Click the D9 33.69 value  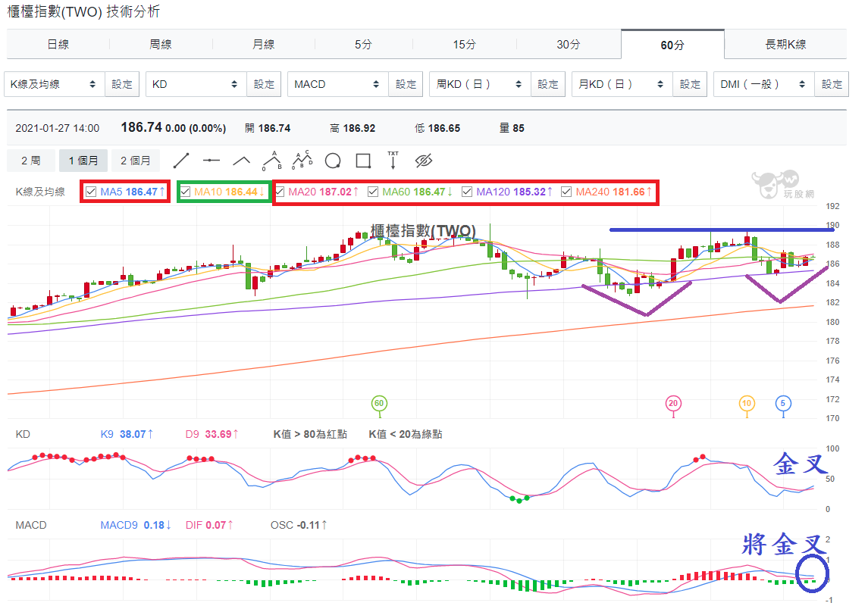[x=212, y=434]
